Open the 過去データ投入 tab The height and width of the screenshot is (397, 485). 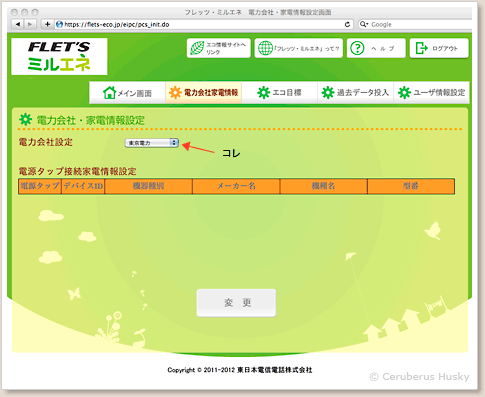(x=355, y=92)
